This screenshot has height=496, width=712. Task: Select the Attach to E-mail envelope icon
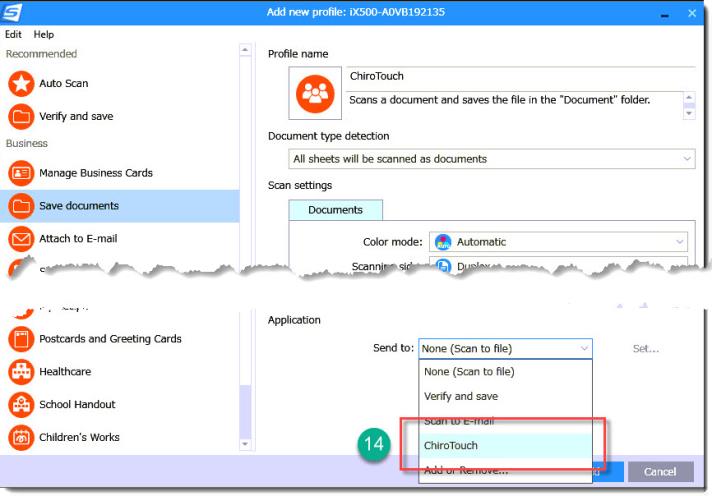click(x=21, y=239)
